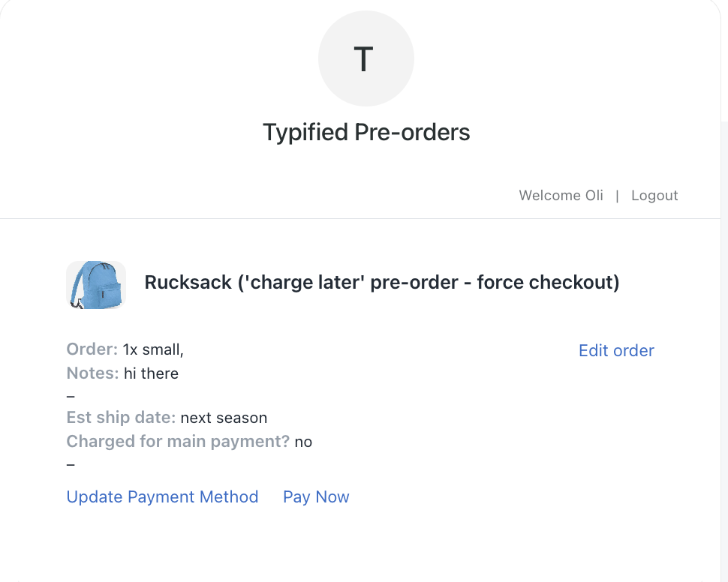Click the 'Charged for main payment?' label

(178, 442)
